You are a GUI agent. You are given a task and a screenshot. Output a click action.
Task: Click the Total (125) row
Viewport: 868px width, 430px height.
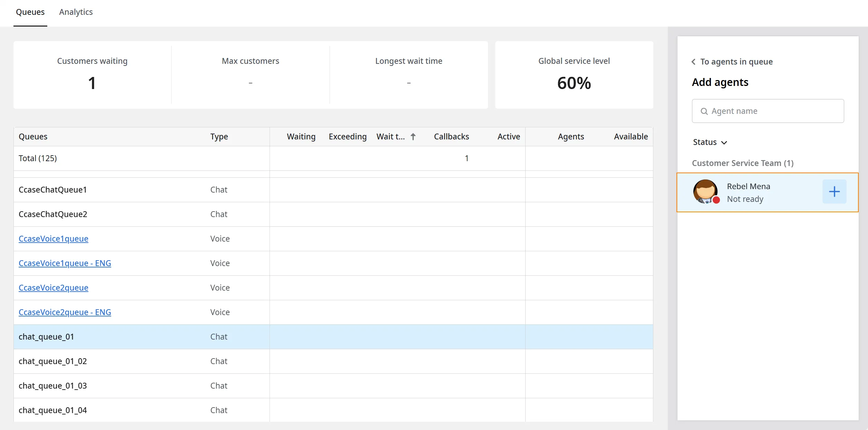[333, 158]
